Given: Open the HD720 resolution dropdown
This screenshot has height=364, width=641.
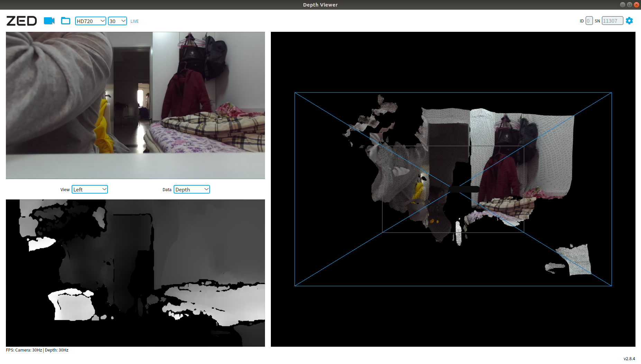Looking at the screenshot, I should click(x=90, y=21).
